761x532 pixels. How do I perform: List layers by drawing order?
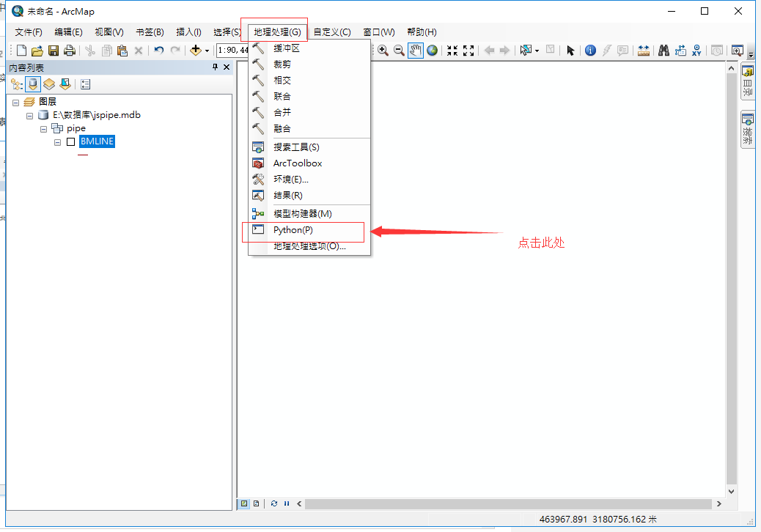(17, 84)
